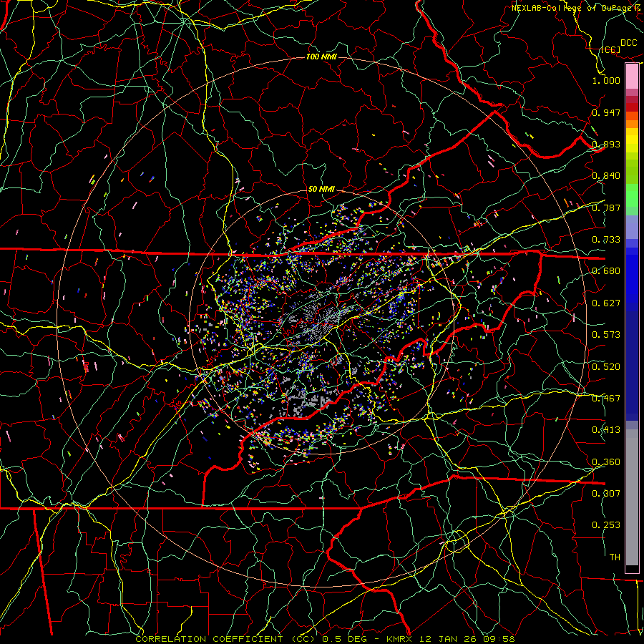Select the 0.893 legend value

[606, 144]
